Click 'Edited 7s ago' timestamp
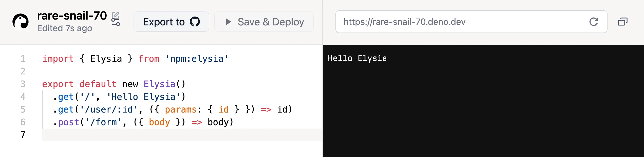This screenshot has width=644, height=157. pyautogui.click(x=65, y=28)
